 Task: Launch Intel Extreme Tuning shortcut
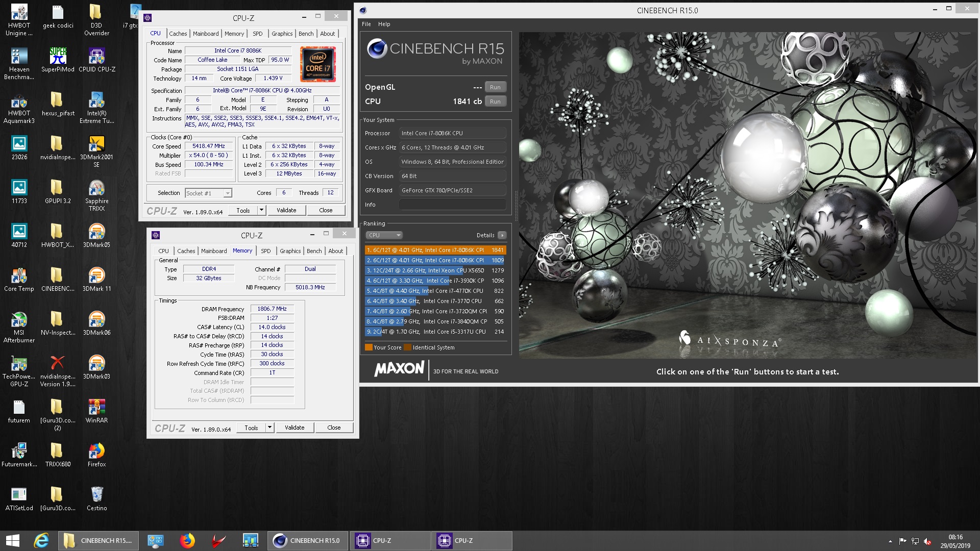[x=96, y=108]
